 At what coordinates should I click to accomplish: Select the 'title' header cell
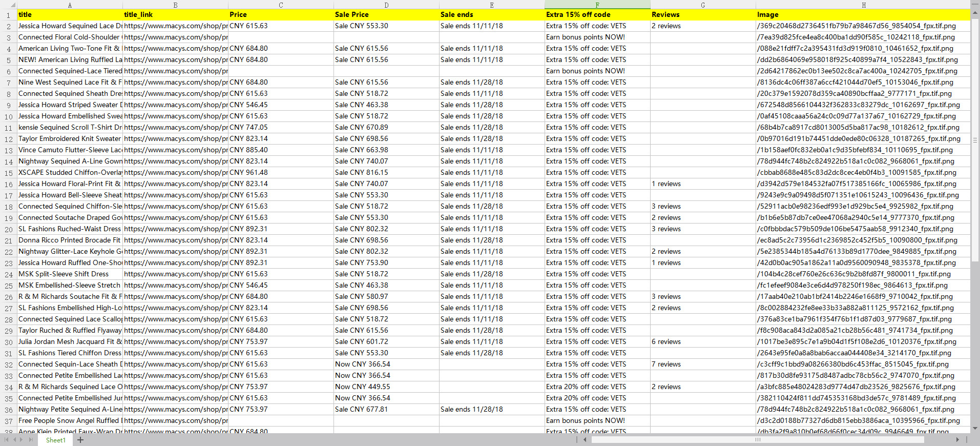click(x=70, y=15)
